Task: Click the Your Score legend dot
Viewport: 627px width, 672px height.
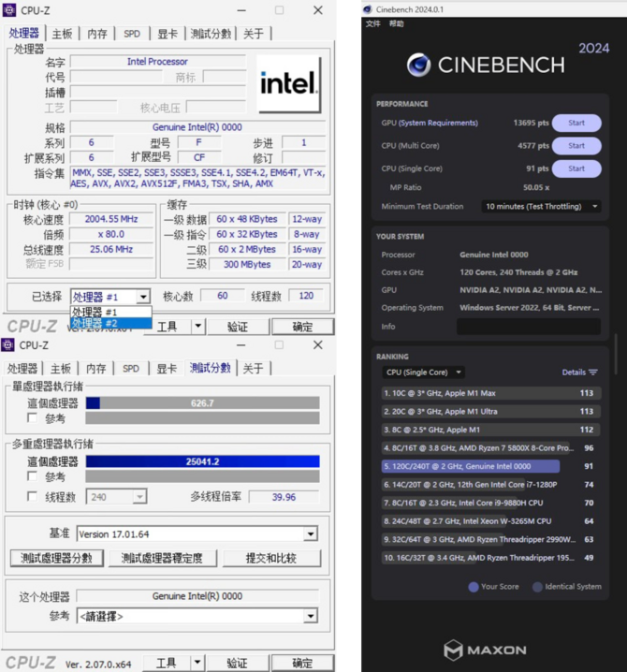Action: point(474,587)
